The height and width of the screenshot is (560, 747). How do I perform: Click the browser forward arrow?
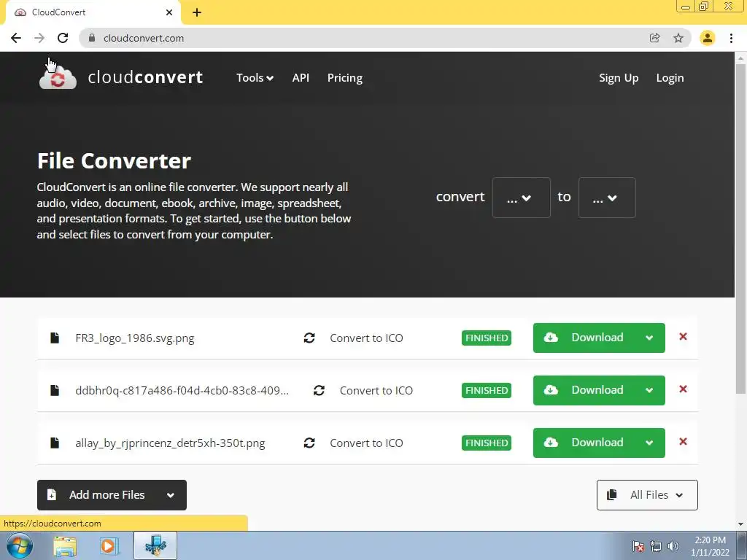tap(39, 38)
